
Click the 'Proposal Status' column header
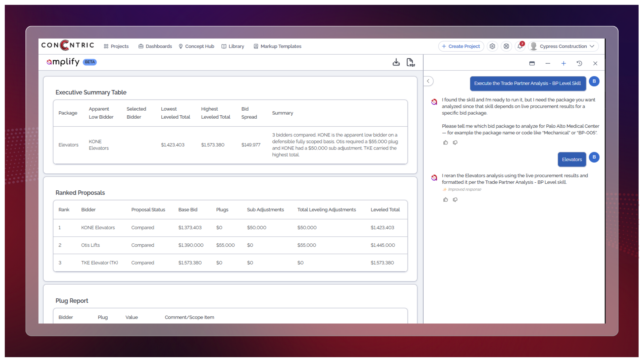pos(148,210)
